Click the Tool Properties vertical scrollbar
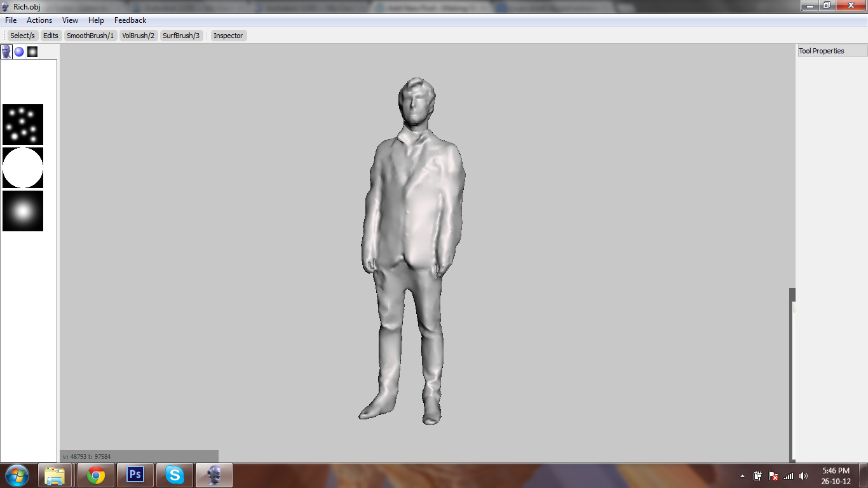 coord(792,375)
